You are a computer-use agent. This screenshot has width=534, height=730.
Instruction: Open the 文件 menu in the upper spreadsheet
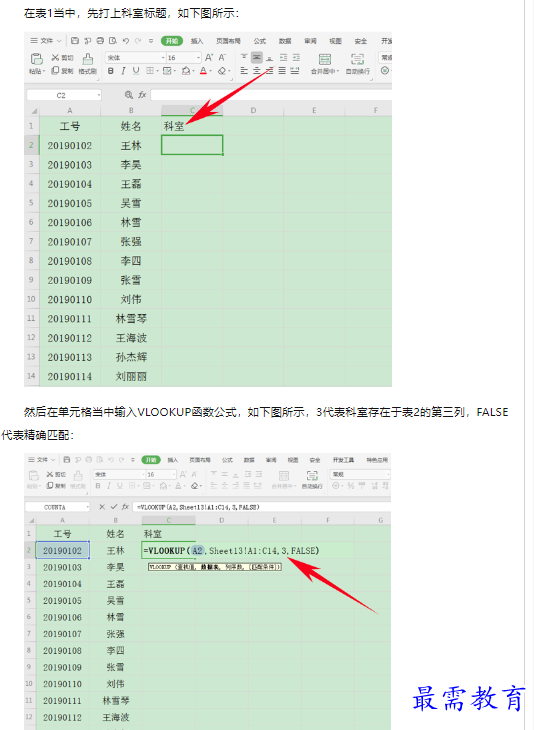click(46, 41)
